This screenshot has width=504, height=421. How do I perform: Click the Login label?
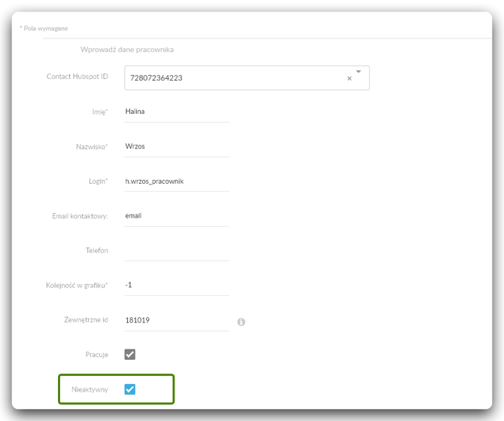[x=99, y=182]
